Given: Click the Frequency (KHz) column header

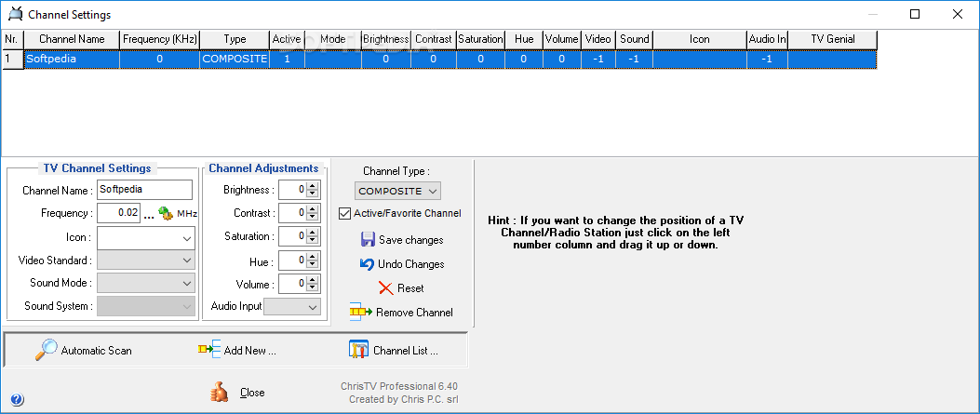Looking at the screenshot, I should pyautogui.click(x=160, y=39).
